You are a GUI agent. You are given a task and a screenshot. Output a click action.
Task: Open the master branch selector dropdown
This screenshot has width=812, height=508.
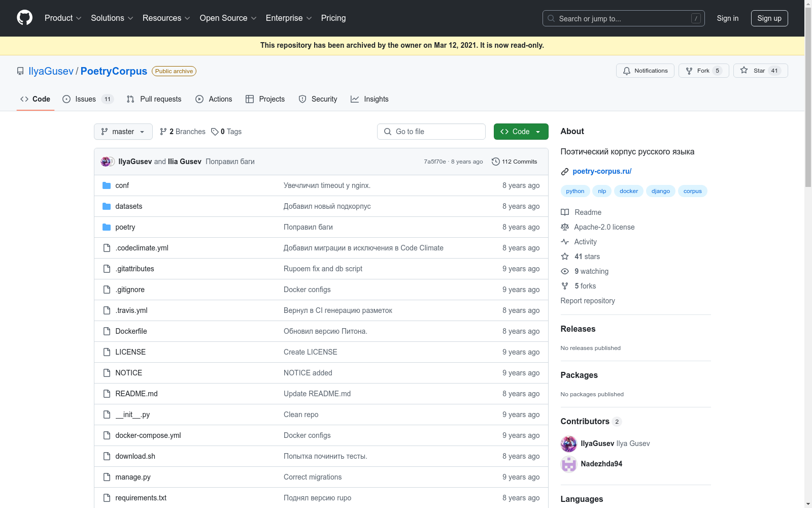coord(123,132)
